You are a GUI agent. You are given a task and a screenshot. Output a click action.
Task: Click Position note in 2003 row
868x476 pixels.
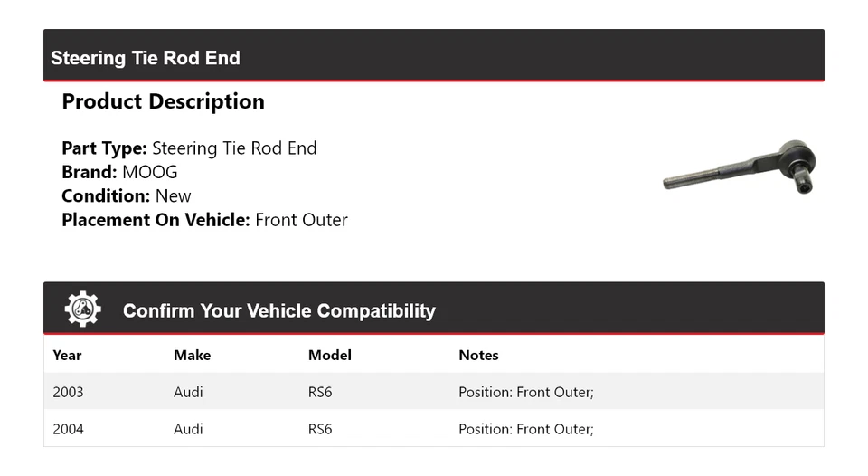pyautogui.click(x=525, y=392)
